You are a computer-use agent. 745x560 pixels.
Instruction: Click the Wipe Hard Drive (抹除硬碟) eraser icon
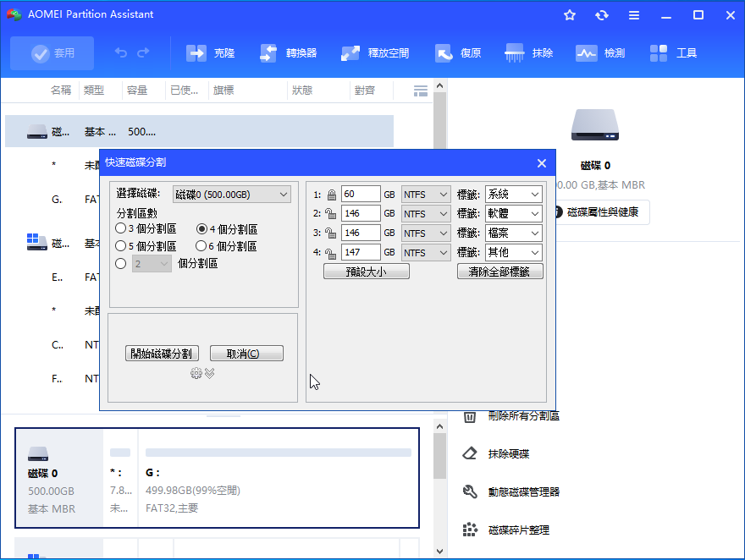[x=469, y=453]
